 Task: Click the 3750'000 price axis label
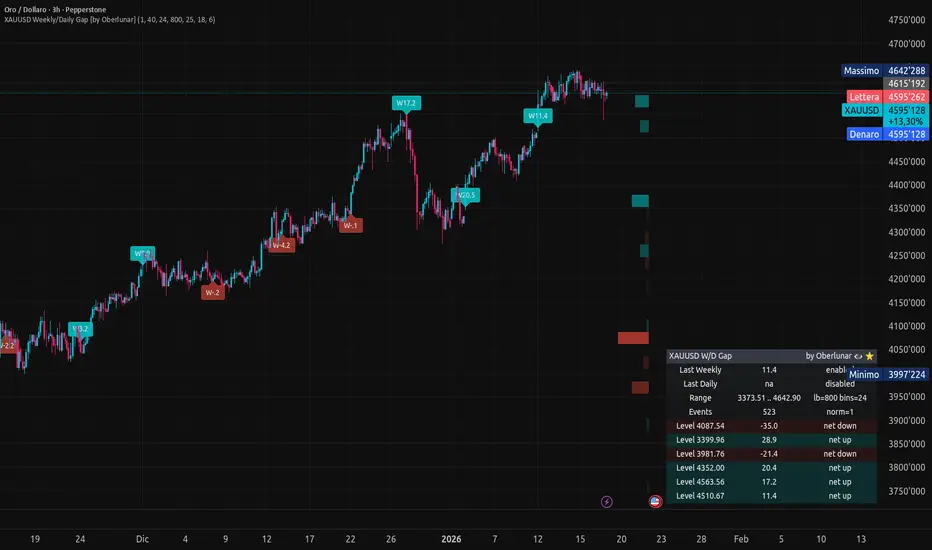[906, 491]
